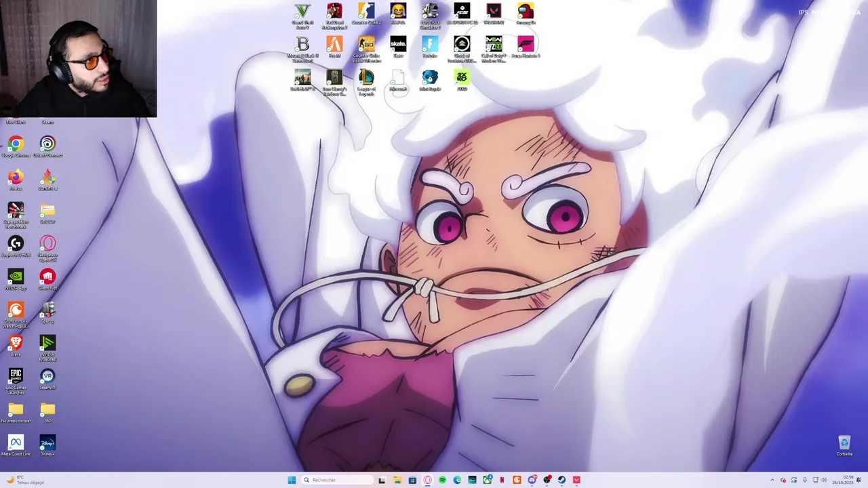This screenshot has height=488, width=868.
Task: Open Red Dead Redemption 2 shortcut
Action: pyautogui.click(x=334, y=15)
